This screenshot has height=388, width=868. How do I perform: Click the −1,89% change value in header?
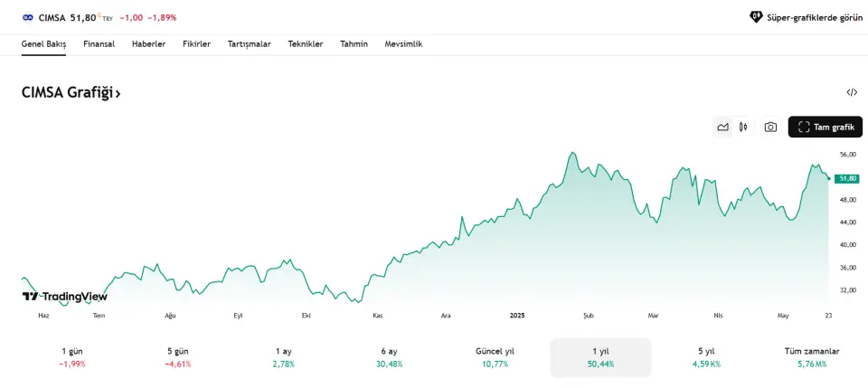162,18
